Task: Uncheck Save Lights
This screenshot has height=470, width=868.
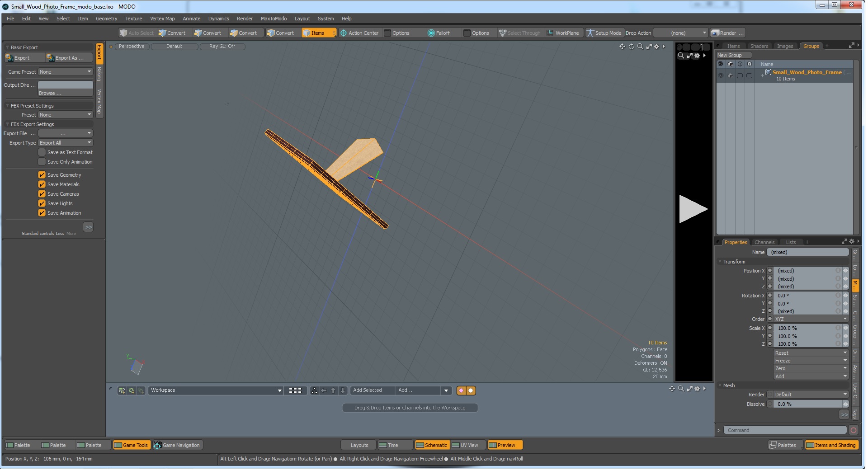Action: pos(42,203)
